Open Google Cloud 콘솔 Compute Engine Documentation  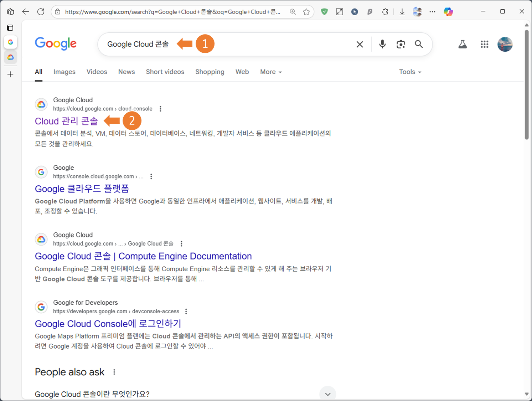coord(143,256)
